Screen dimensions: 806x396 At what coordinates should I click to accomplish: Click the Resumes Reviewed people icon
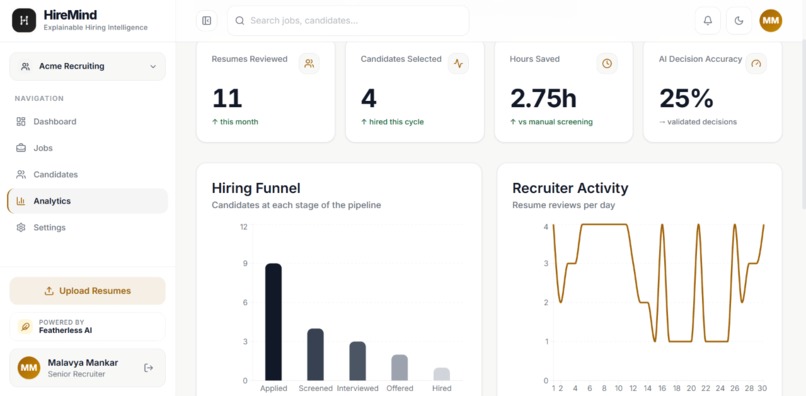pyautogui.click(x=309, y=64)
